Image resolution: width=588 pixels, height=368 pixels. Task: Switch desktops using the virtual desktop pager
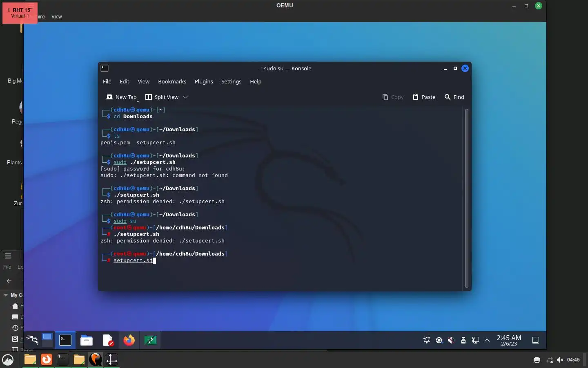(47, 340)
